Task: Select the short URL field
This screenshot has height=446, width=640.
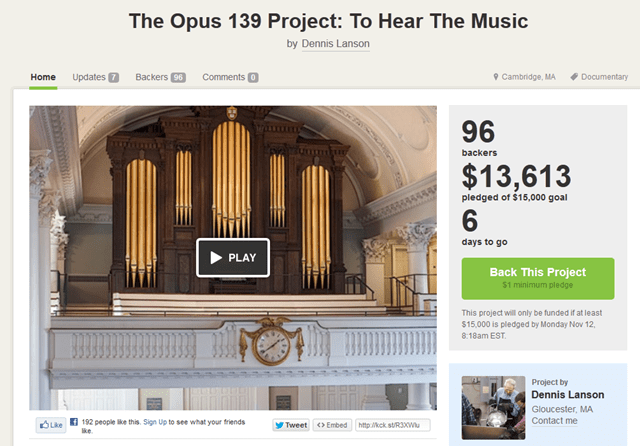Action: [x=393, y=425]
